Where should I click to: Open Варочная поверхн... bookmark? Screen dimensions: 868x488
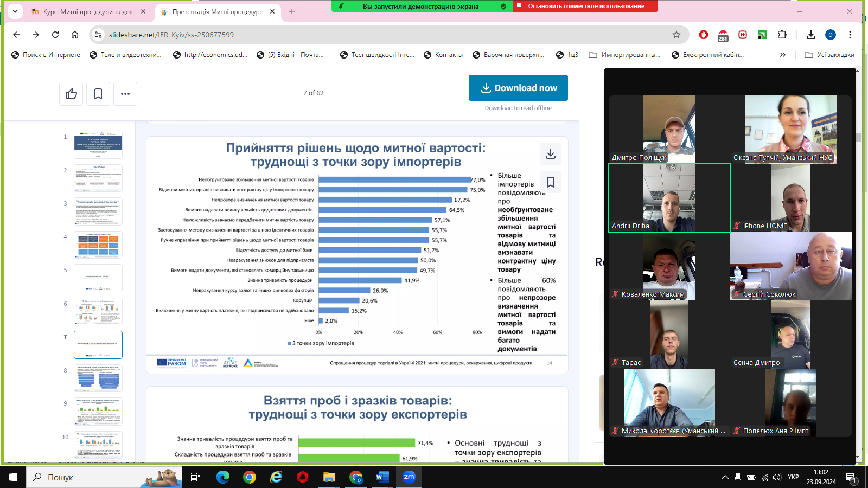click(508, 55)
